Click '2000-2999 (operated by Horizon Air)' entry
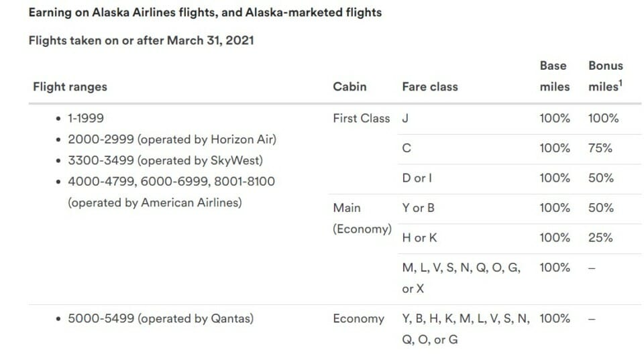The width and height of the screenshot is (644, 360). point(172,139)
